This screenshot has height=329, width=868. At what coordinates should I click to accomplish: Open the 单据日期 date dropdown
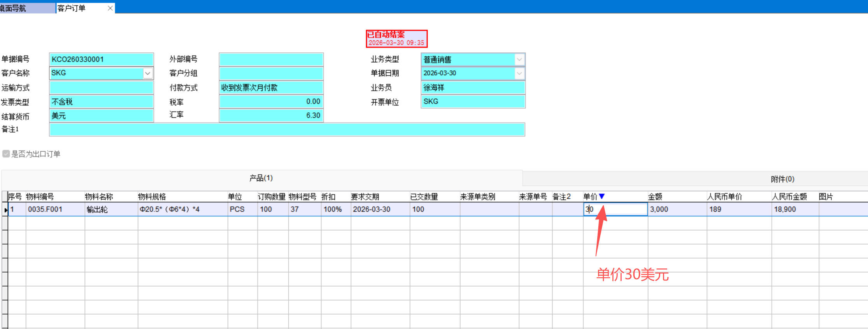[519, 73]
